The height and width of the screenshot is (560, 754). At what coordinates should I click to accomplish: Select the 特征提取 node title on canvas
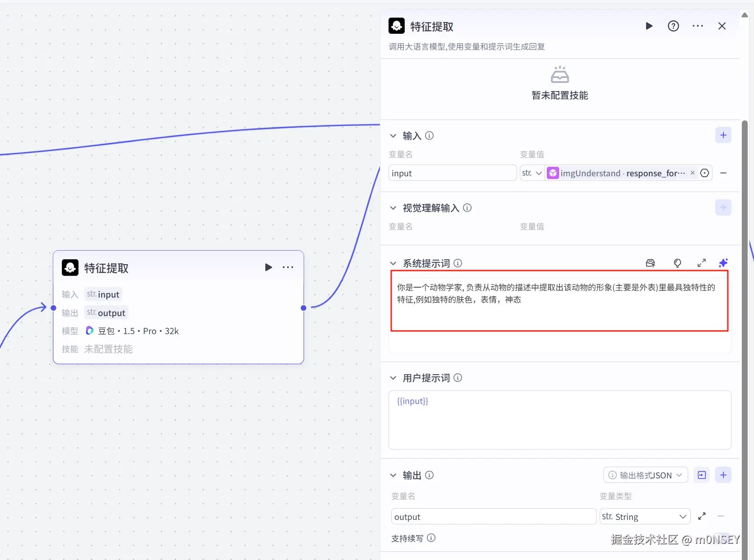point(106,268)
